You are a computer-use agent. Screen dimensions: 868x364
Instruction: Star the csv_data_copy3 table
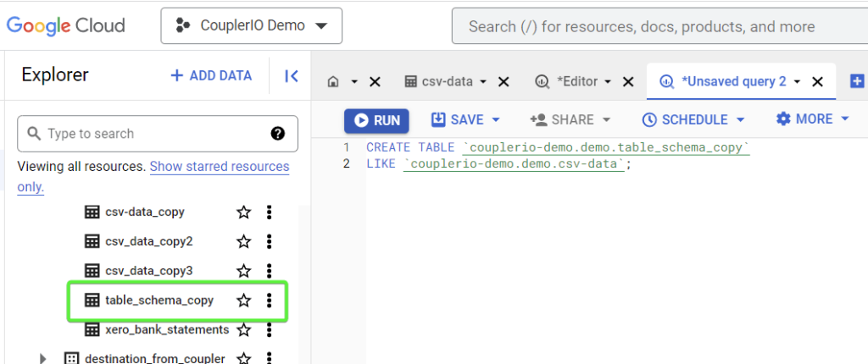click(x=243, y=271)
